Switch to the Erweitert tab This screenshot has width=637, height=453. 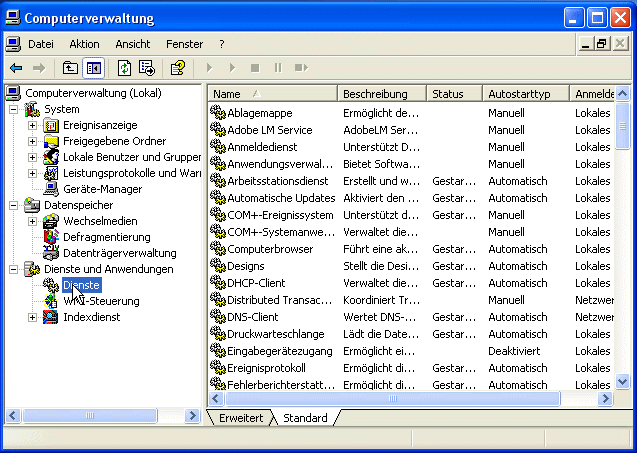click(241, 417)
